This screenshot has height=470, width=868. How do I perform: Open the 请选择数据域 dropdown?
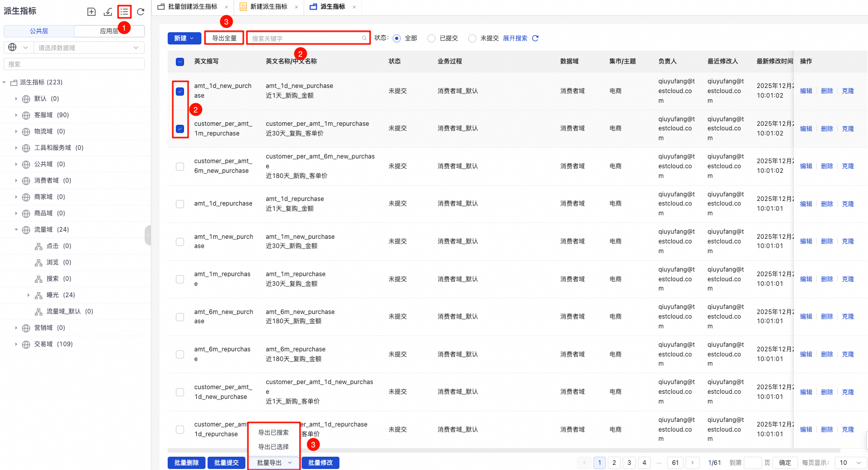pyautogui.click(x=88, y=48)
